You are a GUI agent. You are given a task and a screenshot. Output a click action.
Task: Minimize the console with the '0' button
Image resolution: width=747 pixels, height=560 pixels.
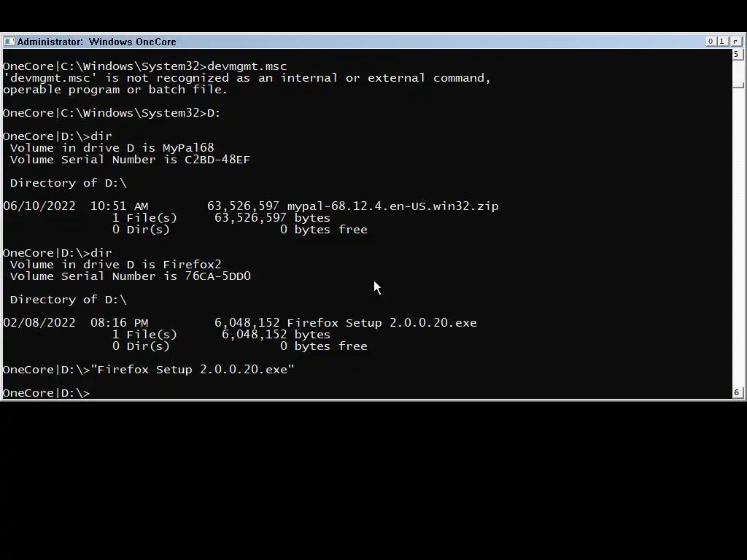[711, 42]
